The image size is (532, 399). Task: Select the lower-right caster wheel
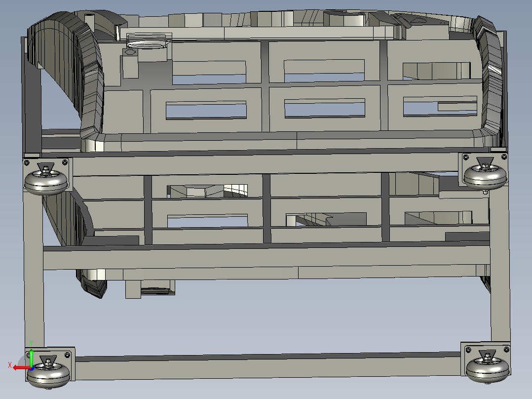(x=488, y=370)
